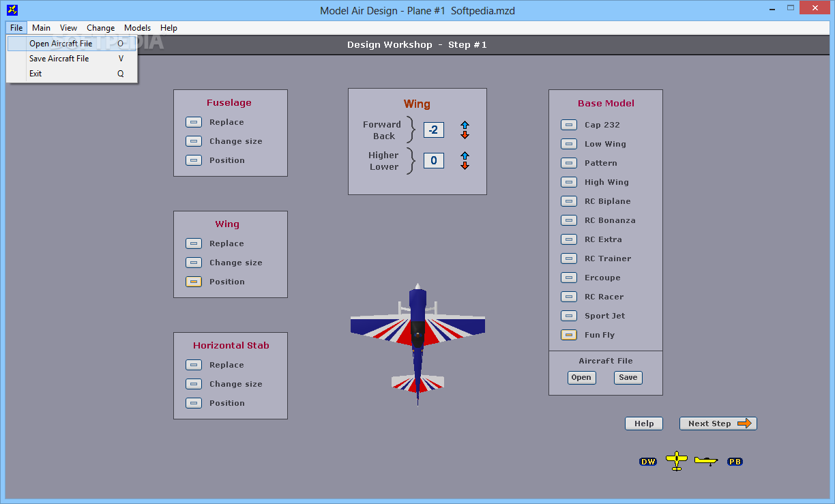The image size is (835, 504).
Task: Select Horizontal Stab Replace option
Action: click(x=194, y=365)
